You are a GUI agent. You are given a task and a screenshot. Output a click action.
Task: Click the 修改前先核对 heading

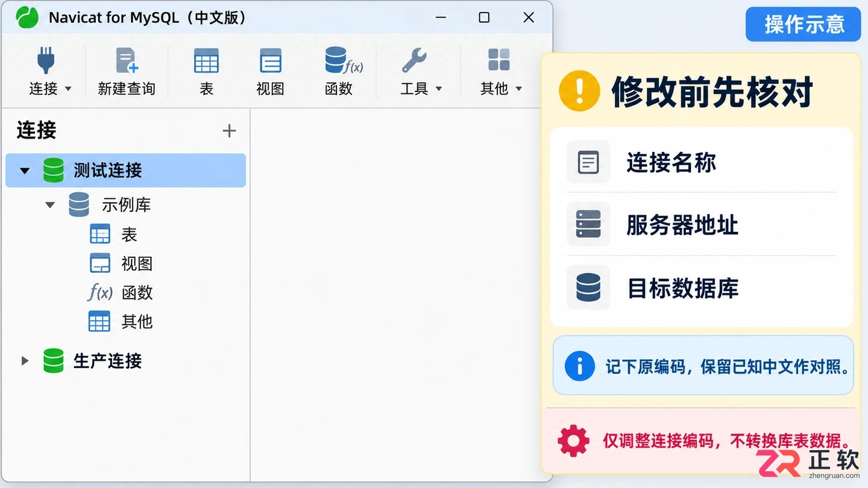click(x=712, y=92)
